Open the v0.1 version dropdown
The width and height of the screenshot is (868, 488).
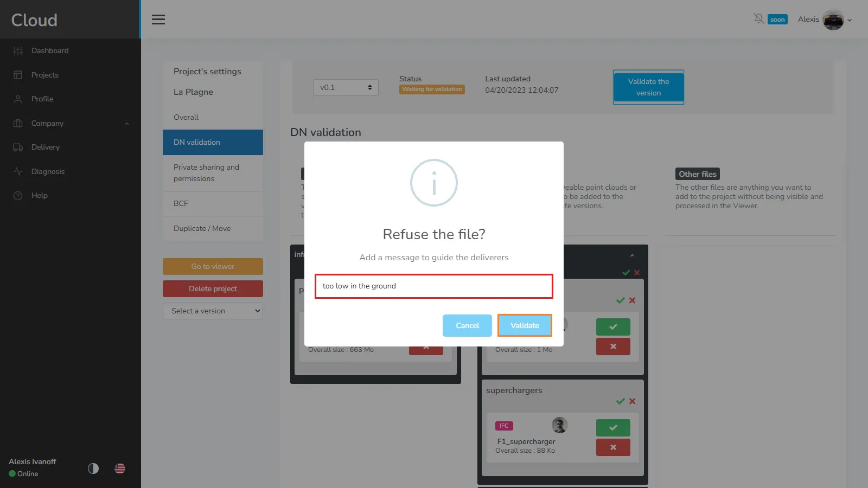coord(346,87)
